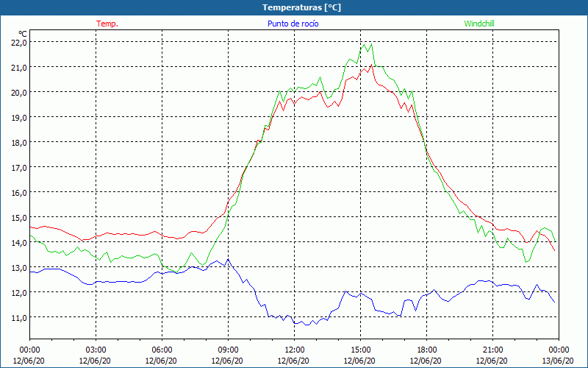This screenshot has height=368, width=588.
Task: Click the 09:00 time axis label
Action: click(x=228, y=350)
